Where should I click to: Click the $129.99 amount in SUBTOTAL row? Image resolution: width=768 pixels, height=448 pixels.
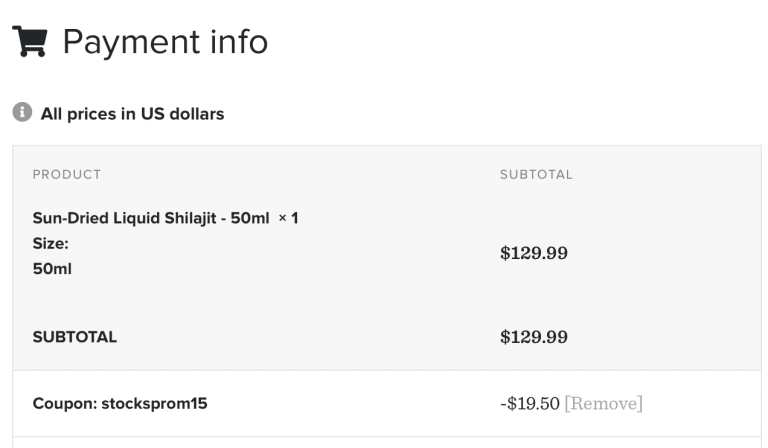[x=534, y=337]
